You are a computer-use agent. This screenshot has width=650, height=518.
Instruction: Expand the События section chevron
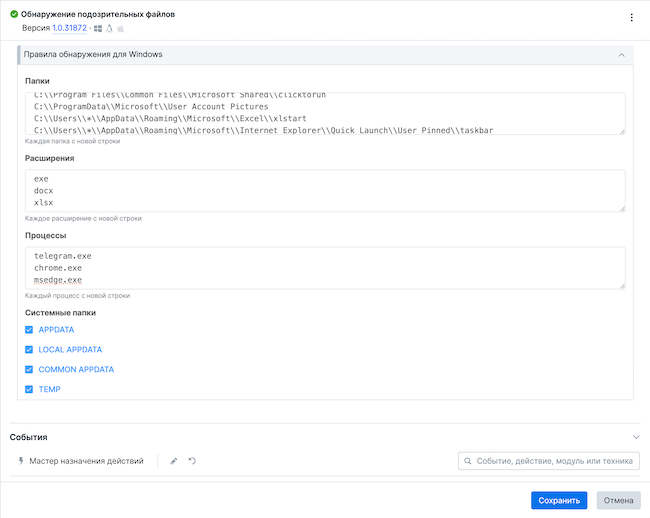pos(636,437)
